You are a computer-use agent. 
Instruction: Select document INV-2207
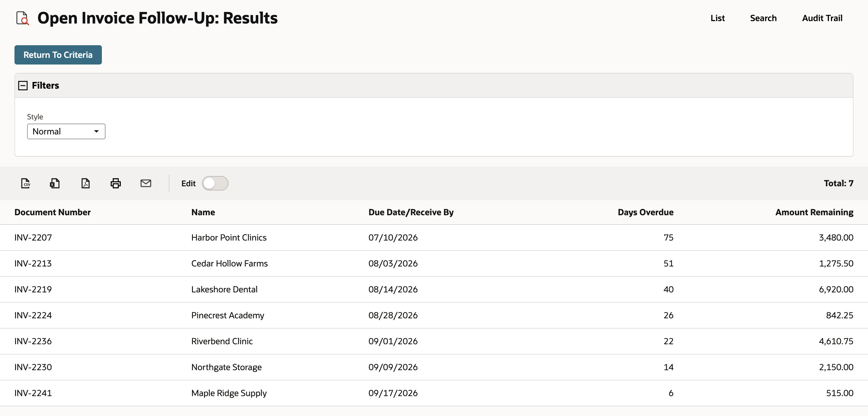point(33,237)
